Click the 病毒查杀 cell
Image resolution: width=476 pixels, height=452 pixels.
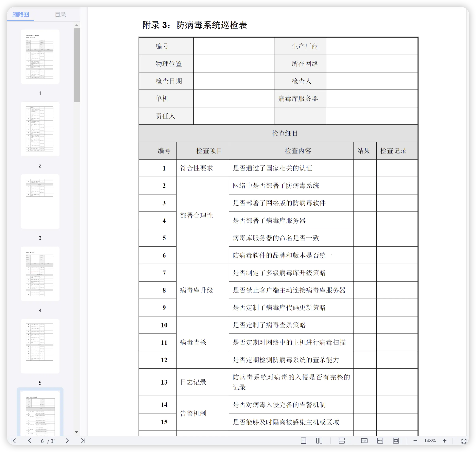pos(203,342)
